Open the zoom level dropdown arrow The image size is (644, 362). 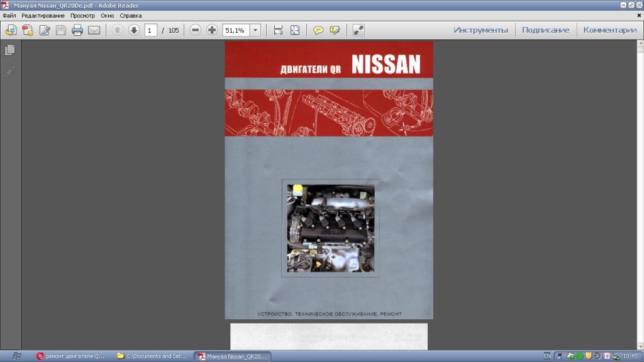coord(255,30)
